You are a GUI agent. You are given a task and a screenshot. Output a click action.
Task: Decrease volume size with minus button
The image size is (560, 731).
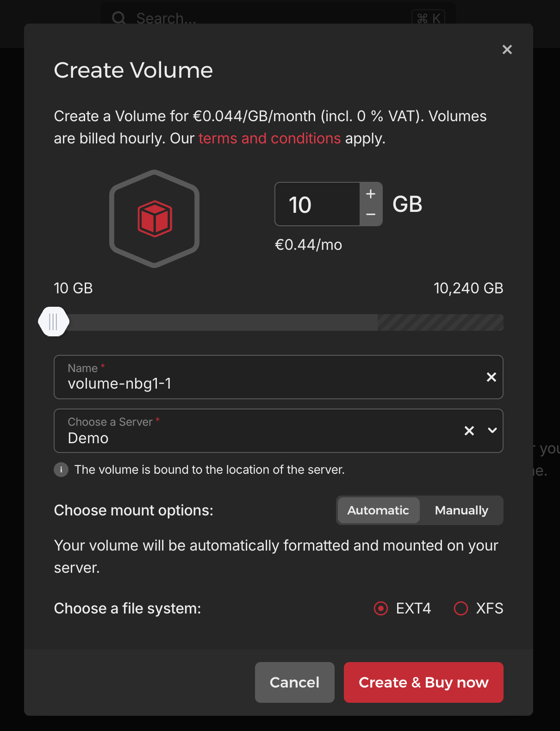[371, 214]
